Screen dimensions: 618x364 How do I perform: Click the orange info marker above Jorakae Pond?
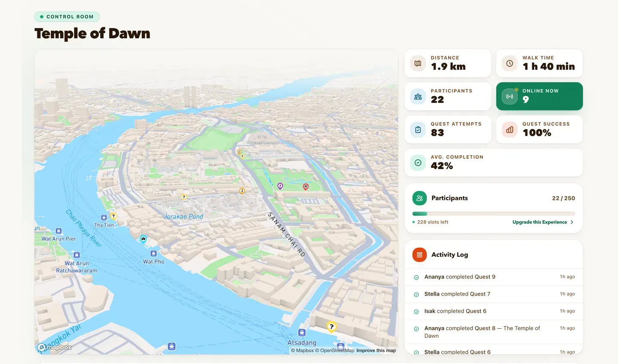(x=242, y=191)
